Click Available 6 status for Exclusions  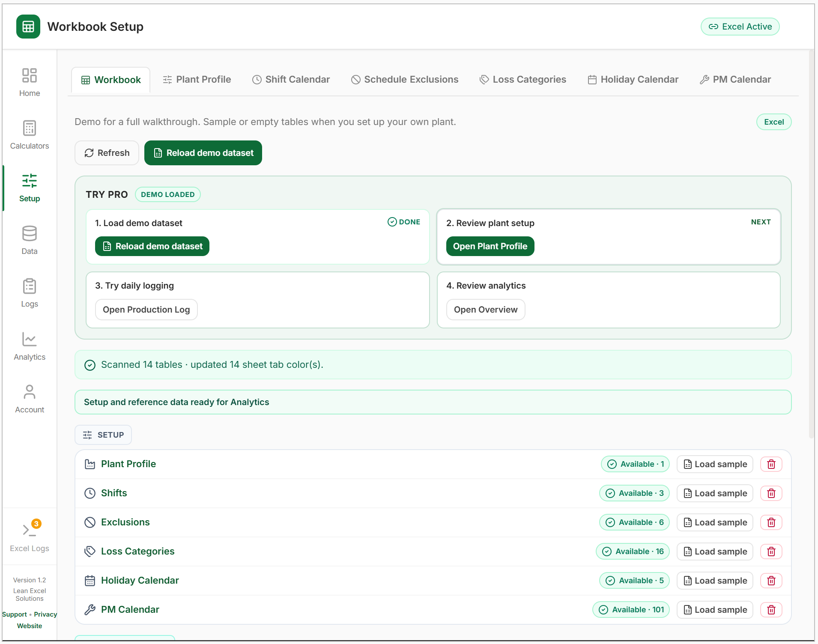pos(634,522)
